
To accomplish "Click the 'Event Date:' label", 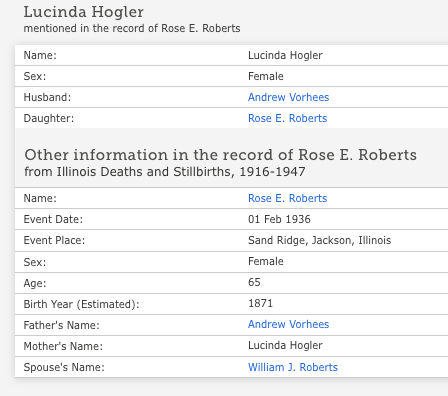I will tap(53, 219).
